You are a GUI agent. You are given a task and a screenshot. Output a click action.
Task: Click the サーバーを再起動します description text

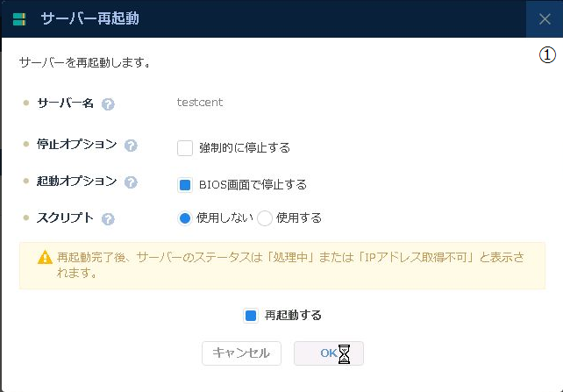point(84,63)
